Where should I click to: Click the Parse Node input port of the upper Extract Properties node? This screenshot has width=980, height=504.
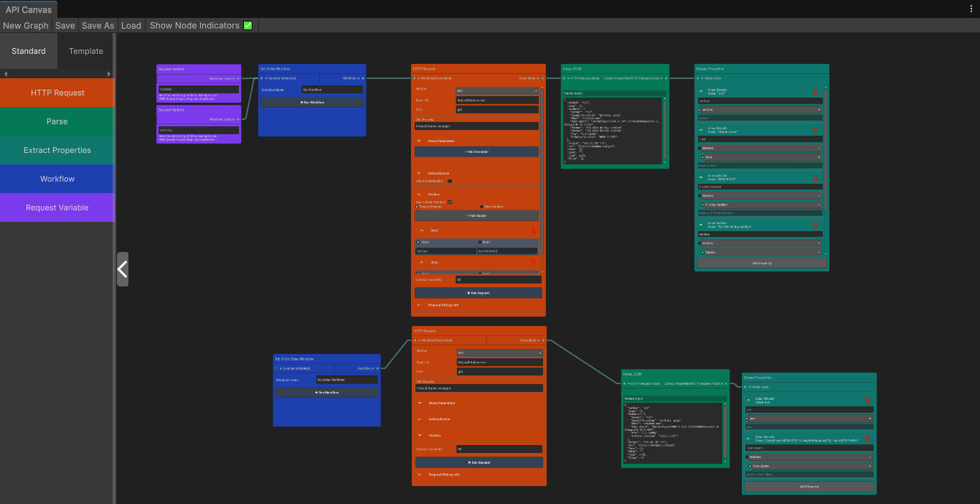tap(698, 78)
